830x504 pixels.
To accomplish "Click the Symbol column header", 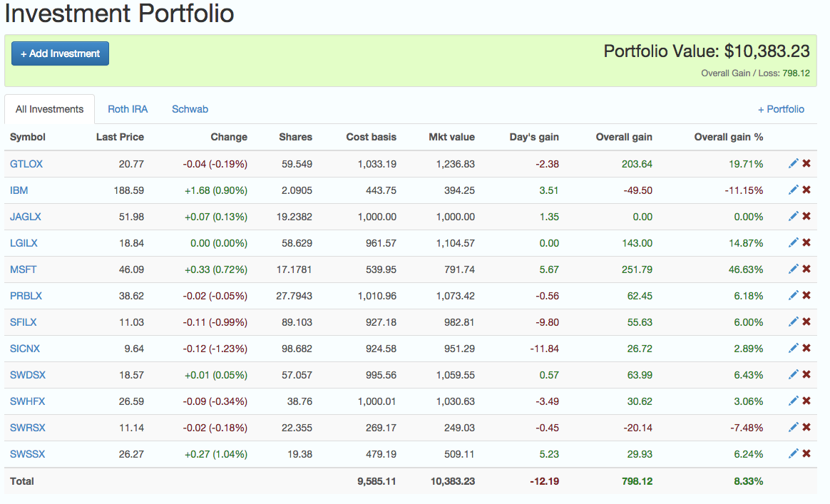I will tap(28, 137).
